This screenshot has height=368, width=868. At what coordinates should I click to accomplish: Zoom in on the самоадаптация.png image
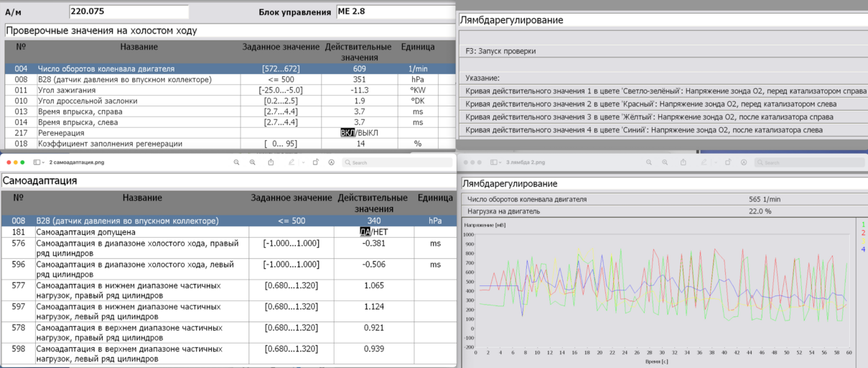point(253,162)
